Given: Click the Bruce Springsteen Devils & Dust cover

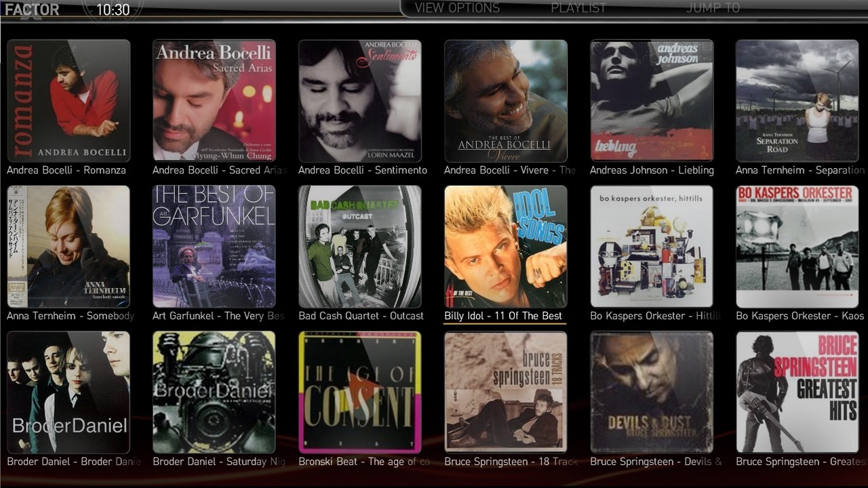Looking at the screenshot, I should point(652,392).
